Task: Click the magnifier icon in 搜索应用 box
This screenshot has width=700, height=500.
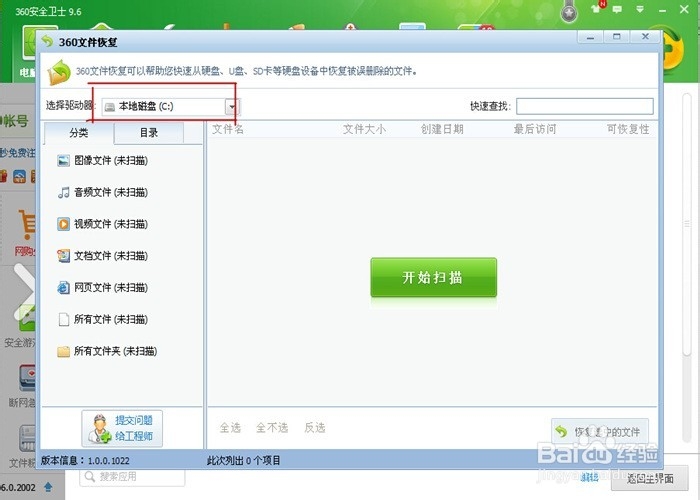Action: 90,477
